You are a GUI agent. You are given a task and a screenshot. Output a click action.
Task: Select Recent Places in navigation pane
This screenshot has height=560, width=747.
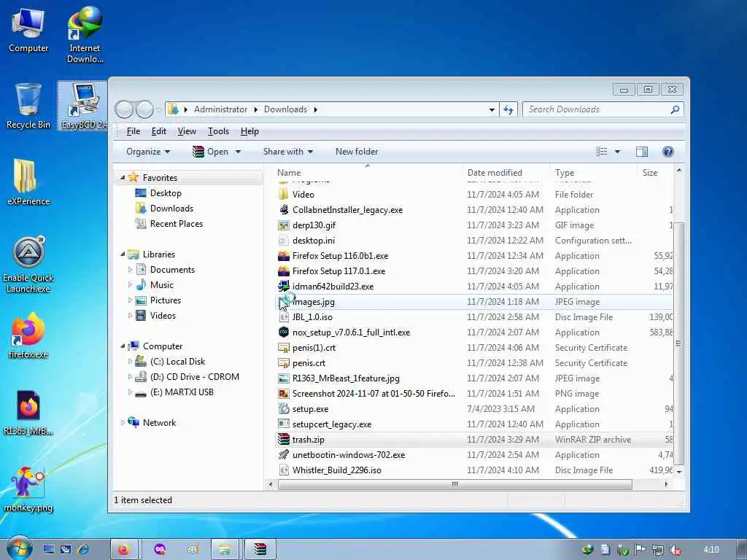point(176,224)
